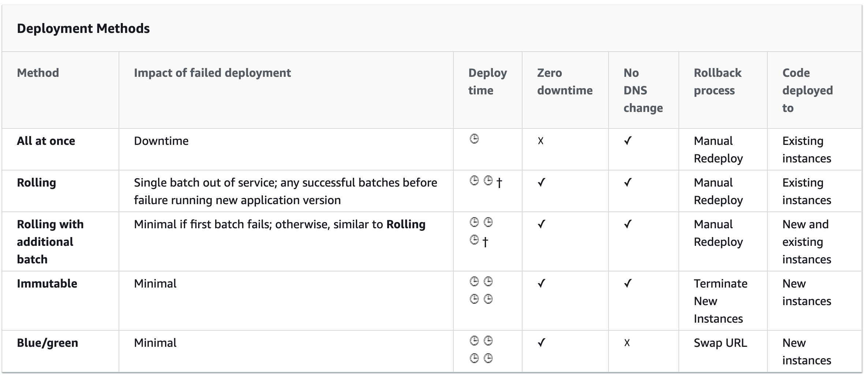Click the Swap URL rollback cell
The width and height of the screenshot is (868, 379).
tap(720, 343)
